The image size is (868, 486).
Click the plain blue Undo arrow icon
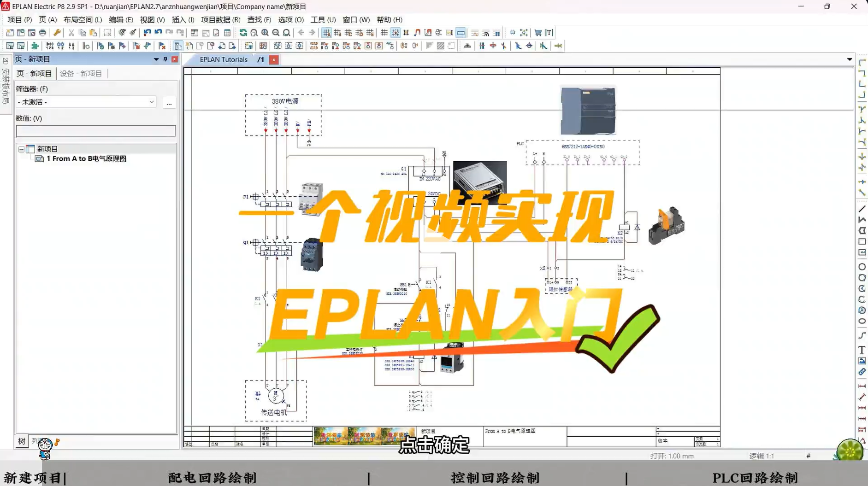[x=158, y=33]
